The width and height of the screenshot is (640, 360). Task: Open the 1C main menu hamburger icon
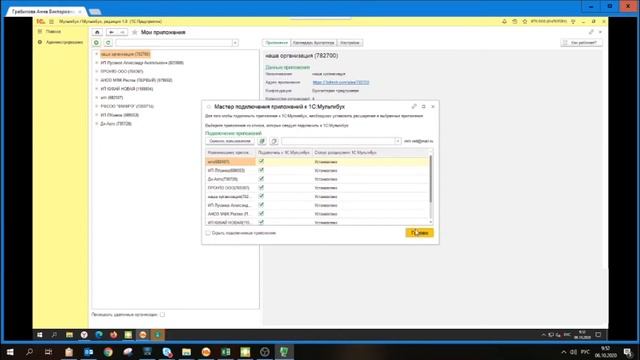pos(51,21)
